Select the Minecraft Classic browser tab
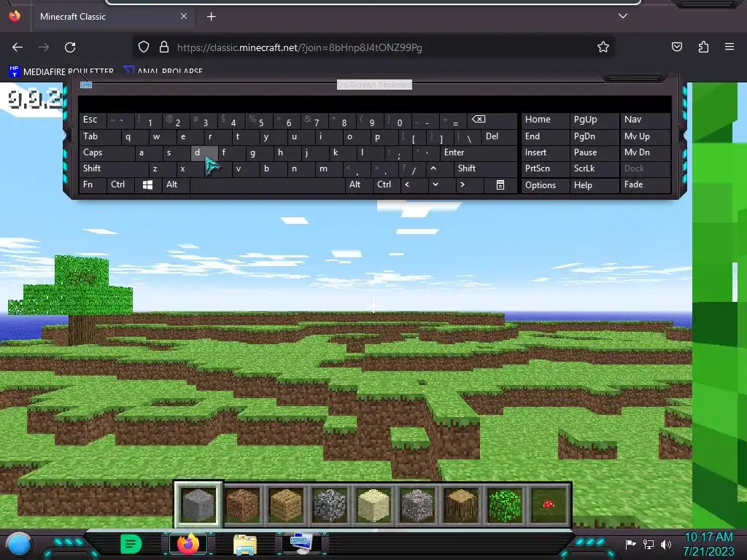Screen dimensions: 747x560 [x=113, y=17]
